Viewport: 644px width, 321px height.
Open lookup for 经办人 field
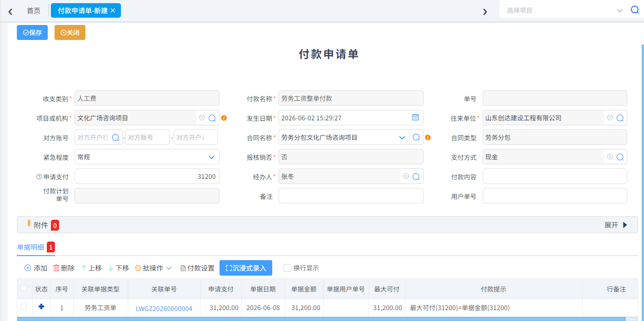click(416, 177)
